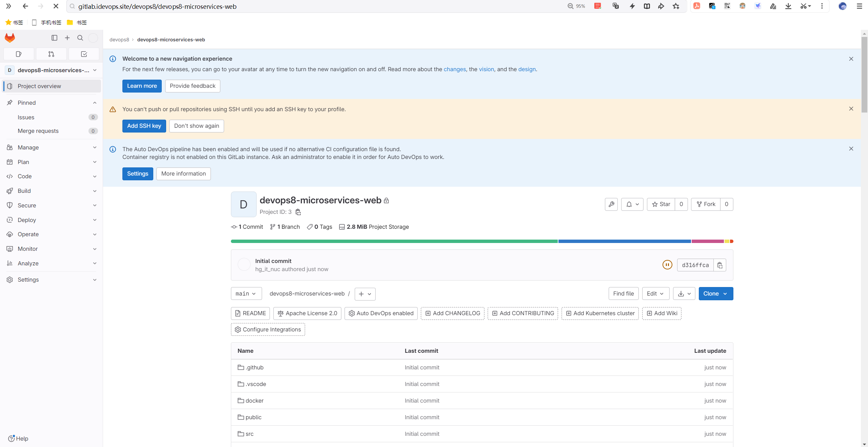868x447 pixels.
Task: Open the notification bell dropdown
Action: (632, 204)
